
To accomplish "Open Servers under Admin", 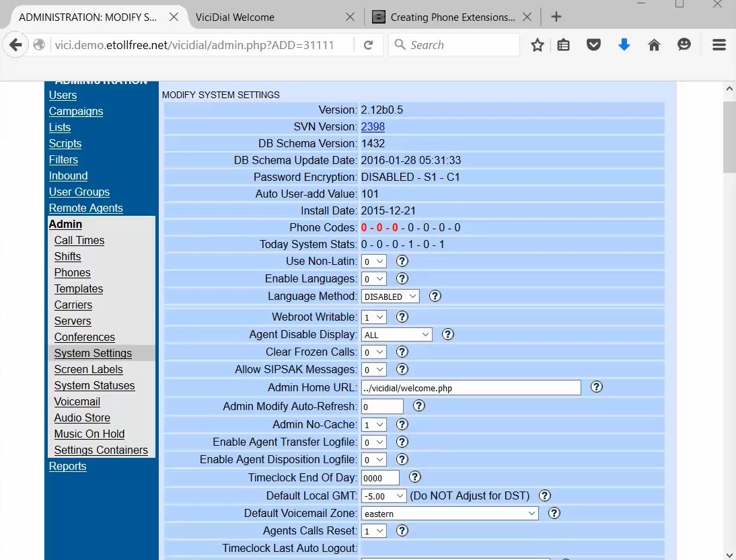I will point(73,321).
